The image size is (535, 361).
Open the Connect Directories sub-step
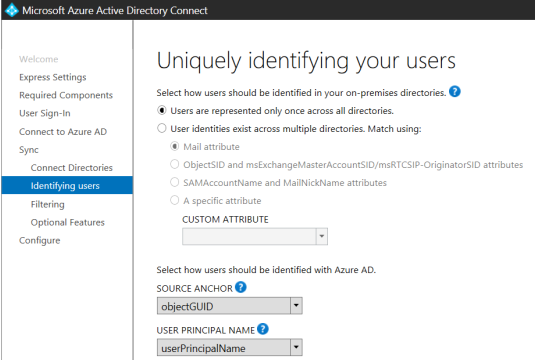coord(71,168)
